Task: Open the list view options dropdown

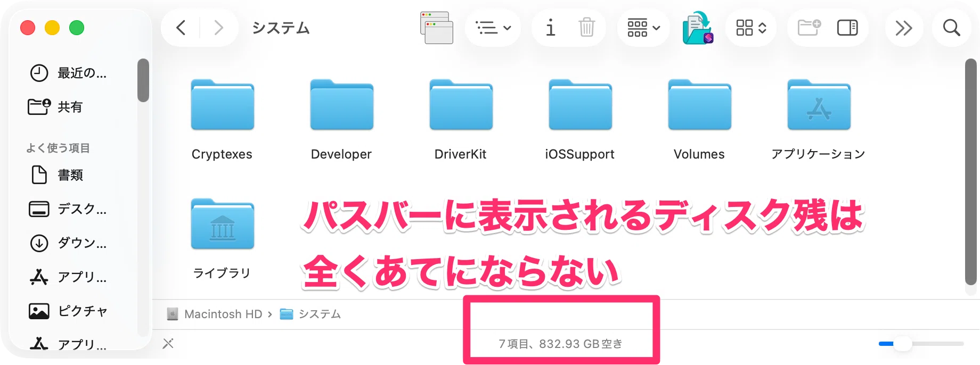Action: pyautogui.click(x=493, y=28)
